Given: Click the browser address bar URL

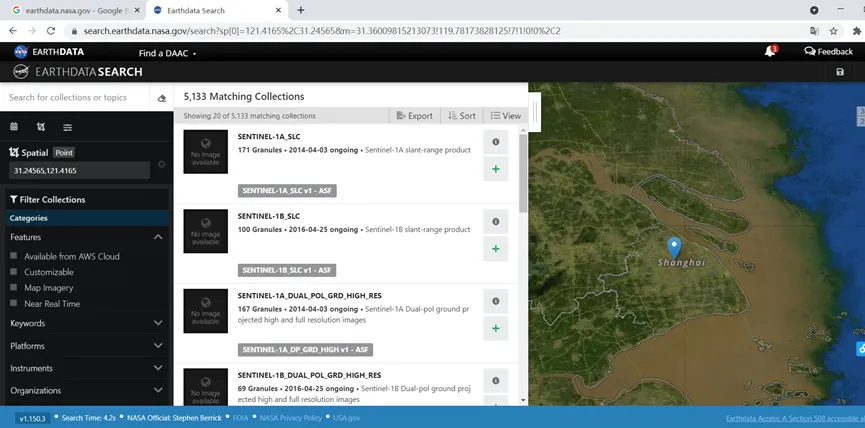Looking at the screenshot, I should 322,31.
